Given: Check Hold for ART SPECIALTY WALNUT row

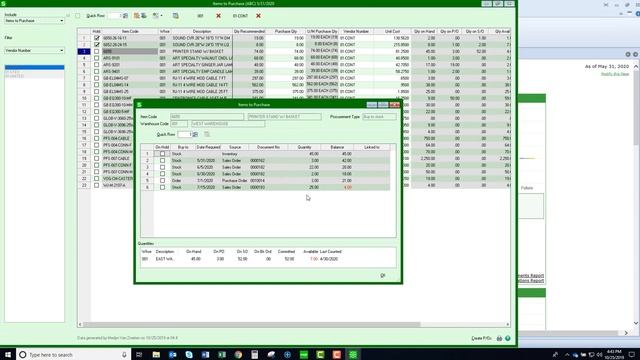Looking at the screenshot, I should click(97, 58).
